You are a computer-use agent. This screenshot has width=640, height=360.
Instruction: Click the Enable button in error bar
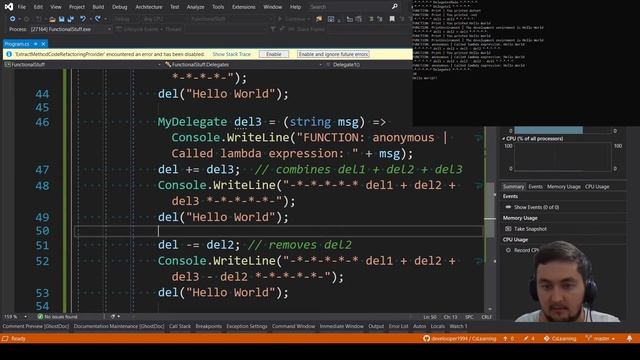coord(273,54)
